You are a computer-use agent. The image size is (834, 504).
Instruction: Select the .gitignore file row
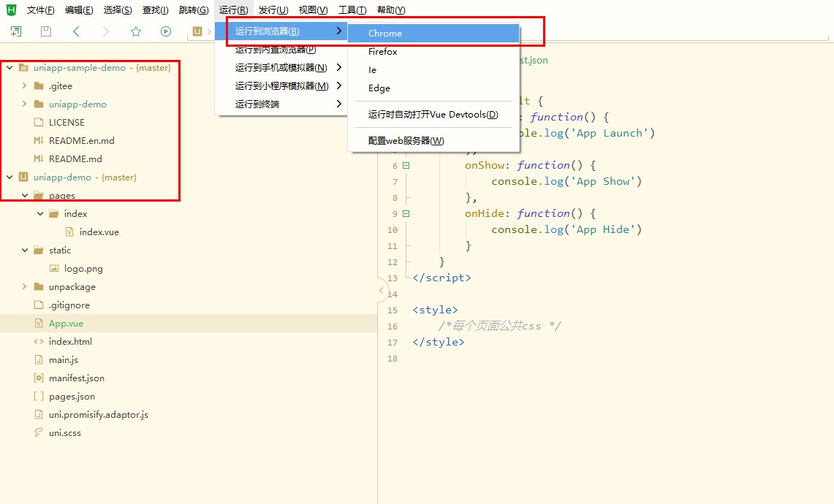coord(189,305)
